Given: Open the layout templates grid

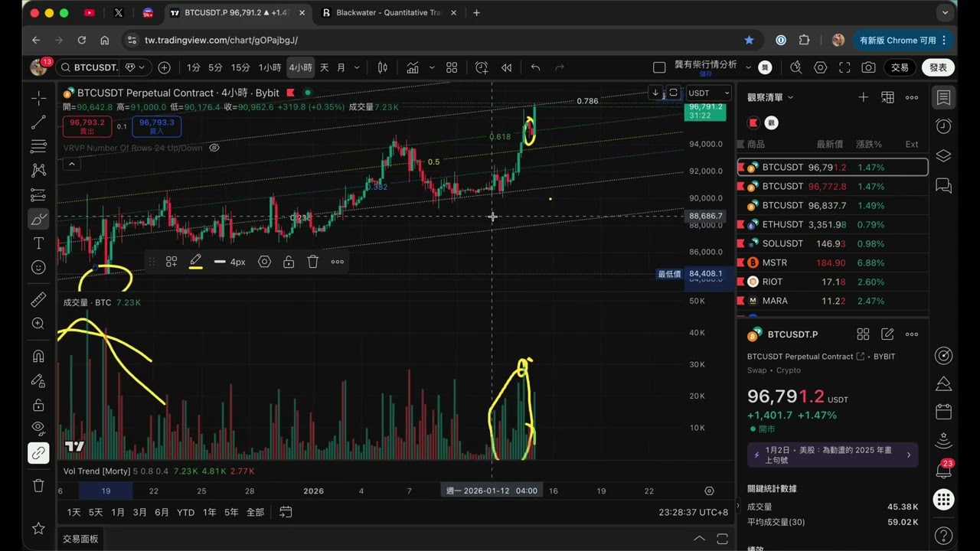Looking at the screenshot, I should point(452,67).
